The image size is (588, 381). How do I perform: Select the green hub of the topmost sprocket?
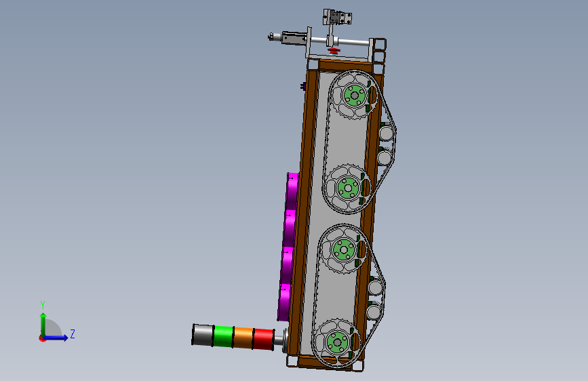click(x=355, y=96)
